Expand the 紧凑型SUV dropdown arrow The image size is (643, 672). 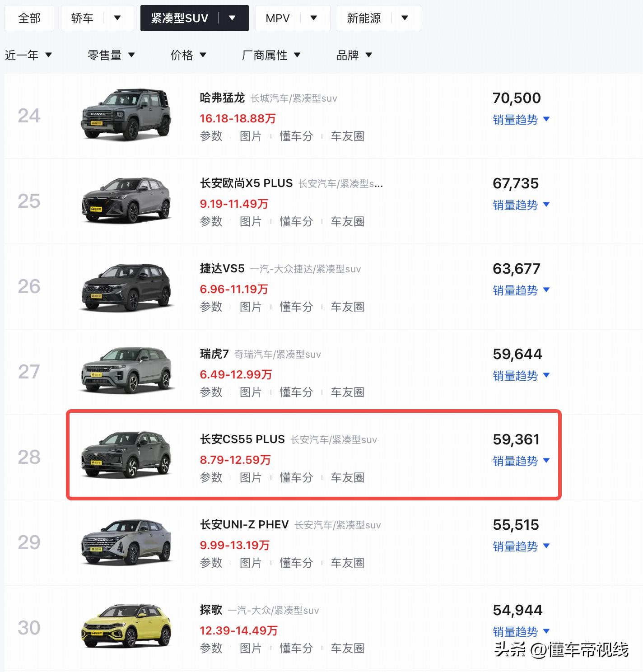click(233, 18)
